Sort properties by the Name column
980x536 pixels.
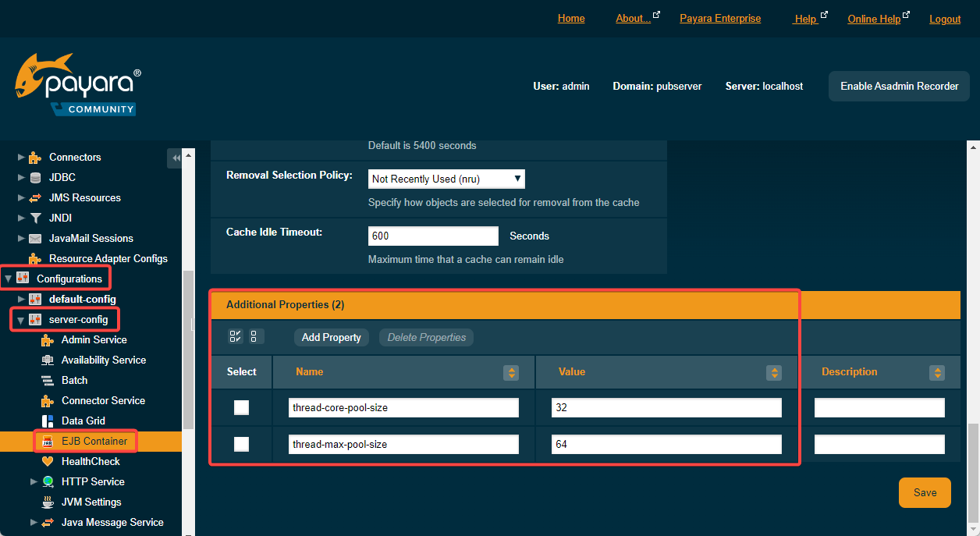(511, 373)
